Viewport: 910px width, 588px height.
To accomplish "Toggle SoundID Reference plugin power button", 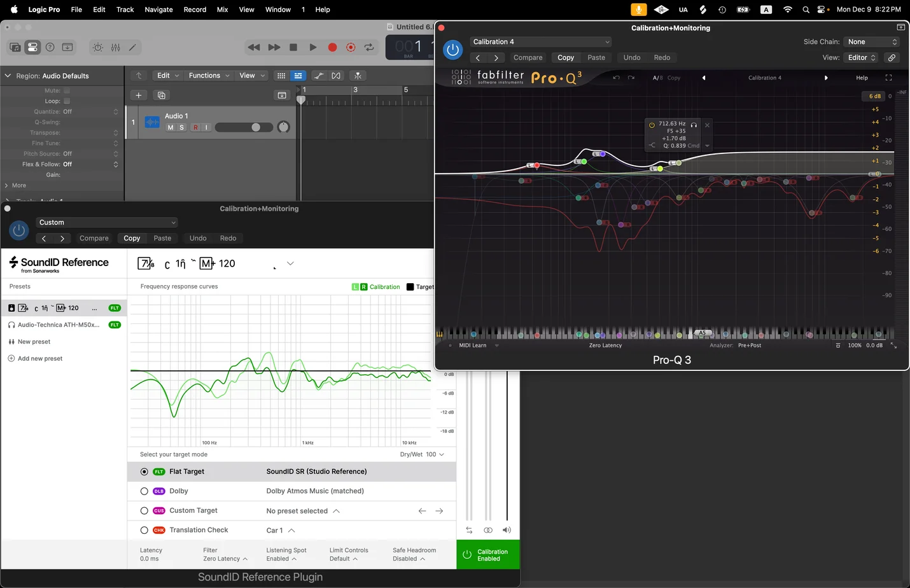I will click(18, 230).
